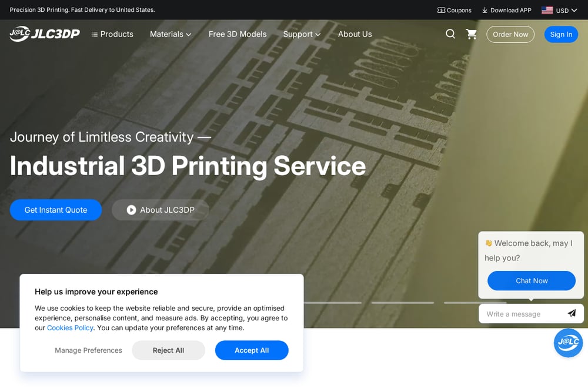588x392 pixels.
Task: Click the Coupons ticket icon link
Action: (454, 10)
